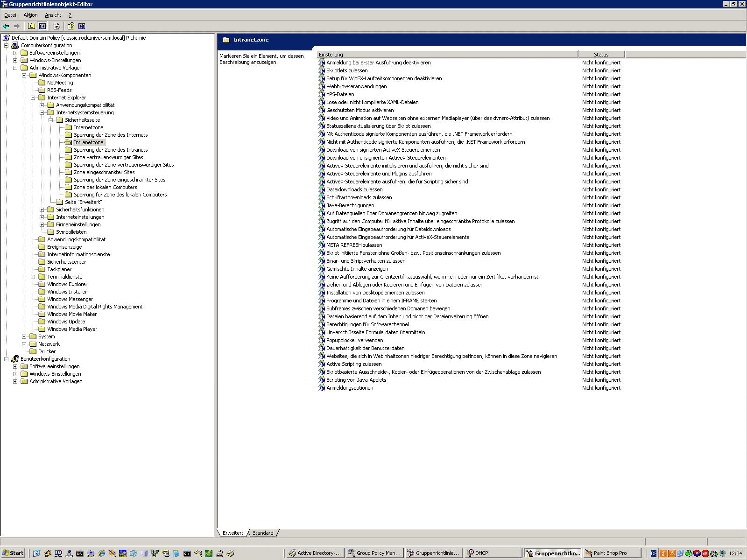Select the Internetzone folder

[88, 127]
